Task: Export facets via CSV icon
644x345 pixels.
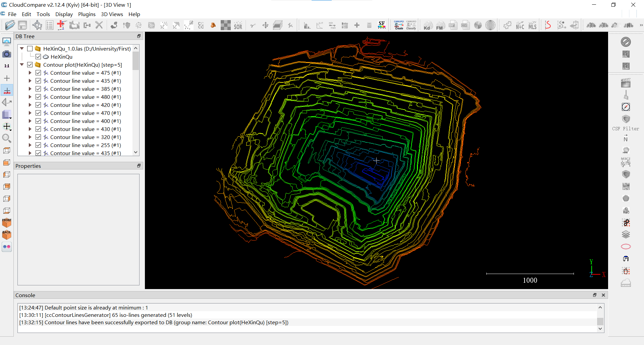Action: 465,25
